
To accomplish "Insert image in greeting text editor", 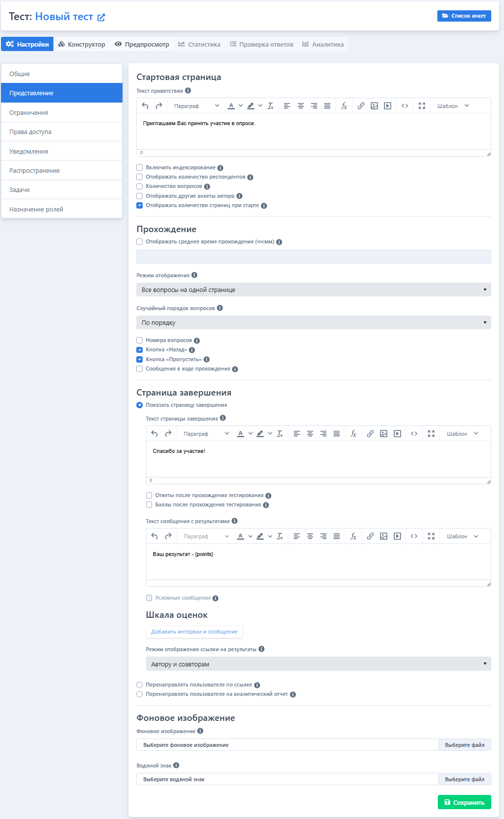I will (375, 106).
